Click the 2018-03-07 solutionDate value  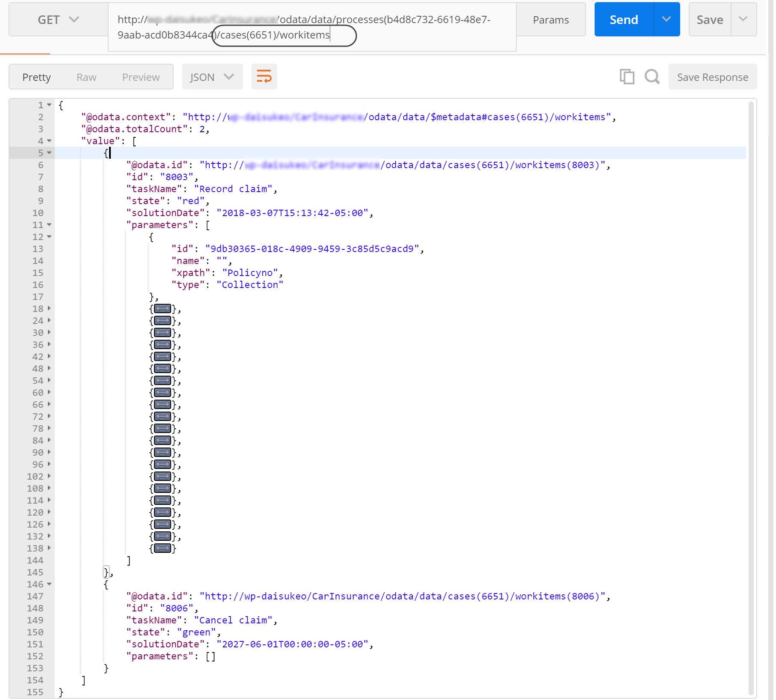293,213
